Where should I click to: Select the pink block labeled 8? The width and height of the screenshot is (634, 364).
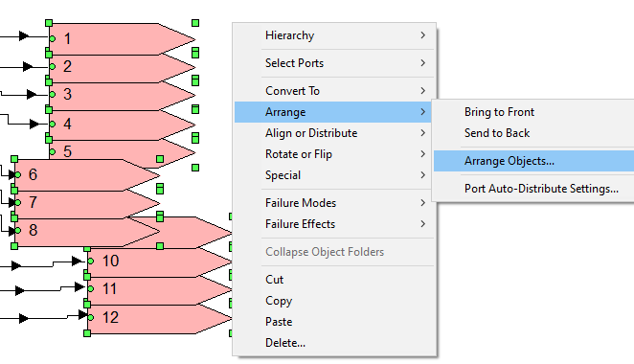point(87,232)
